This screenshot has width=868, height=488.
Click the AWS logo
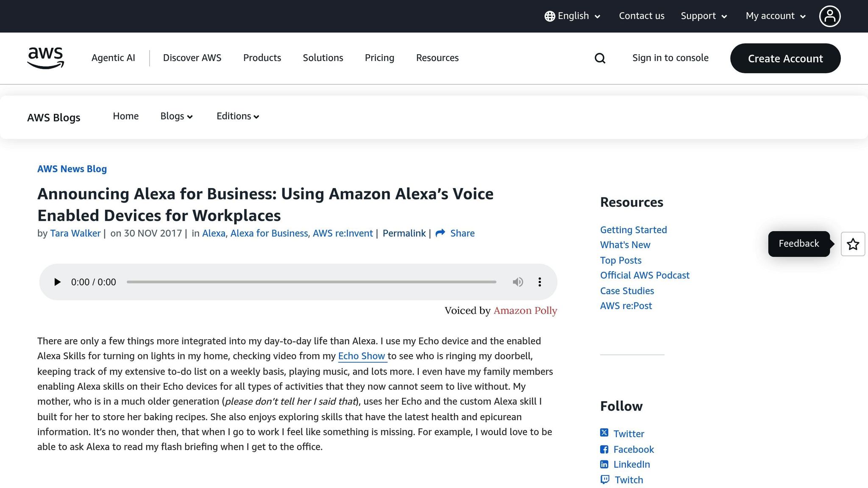[x=45, y=58]
